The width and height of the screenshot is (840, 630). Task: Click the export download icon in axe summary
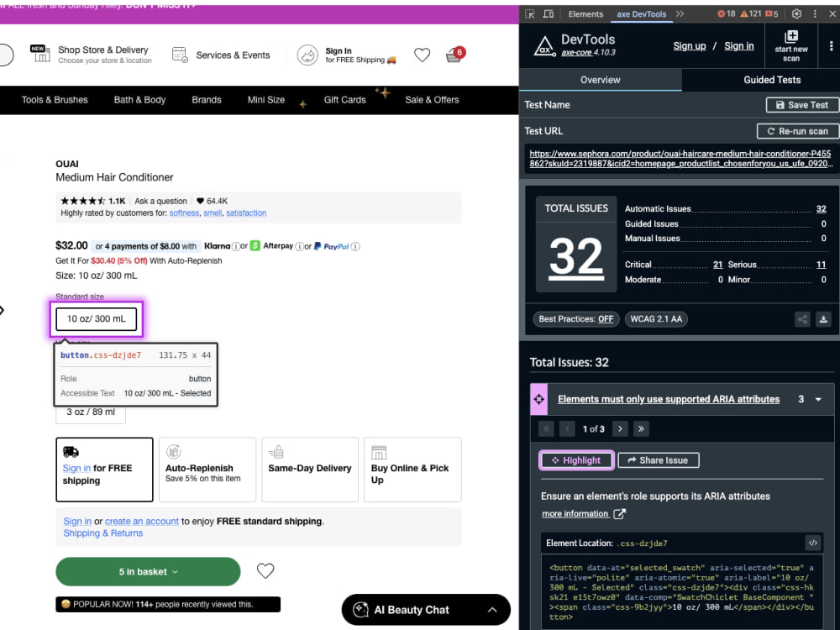[823, 319]
